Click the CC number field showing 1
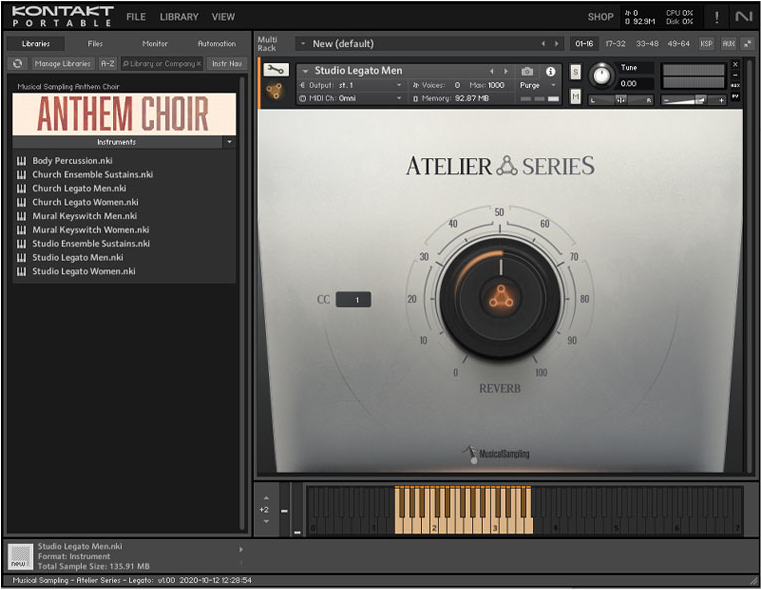Viewport: 761px width, 590px height. pyautogui.click(x=354, y=299)
